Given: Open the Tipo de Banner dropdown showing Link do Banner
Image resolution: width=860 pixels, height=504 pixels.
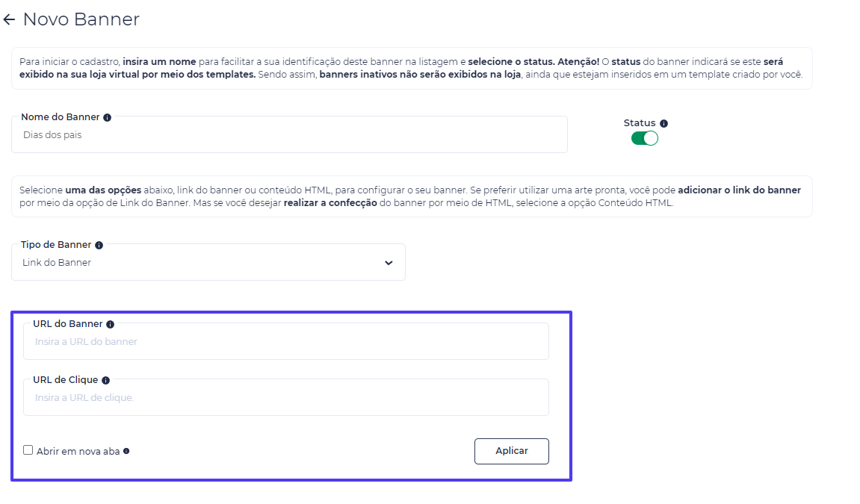Looking at the screenshot, I should (208, 263).
